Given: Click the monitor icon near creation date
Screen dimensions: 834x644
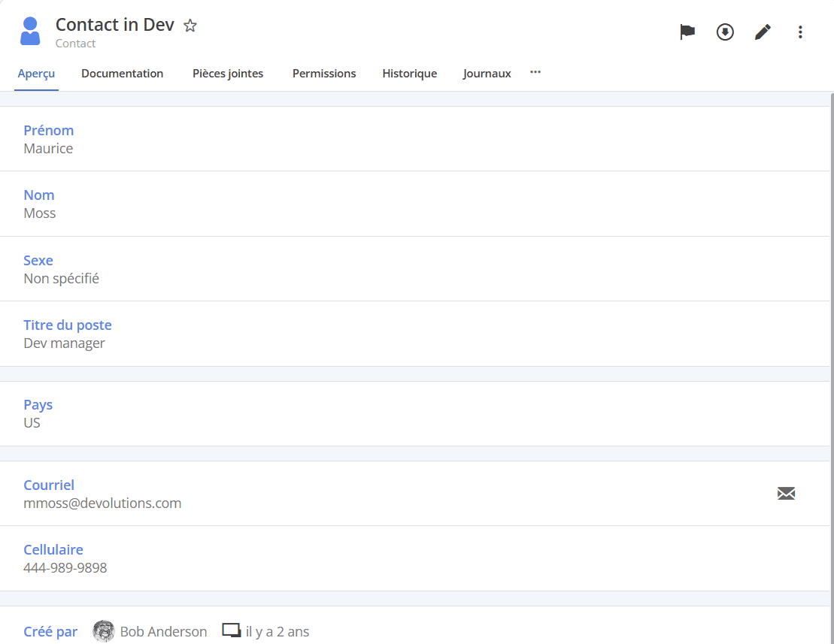Looking at the screenshot, I should (x=231, y=631).
